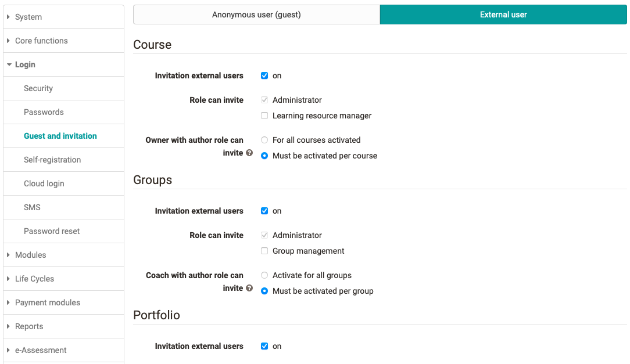Expand the Modules section
The width and height of the screenshot is (630, 364).
(x=31, y=255)
